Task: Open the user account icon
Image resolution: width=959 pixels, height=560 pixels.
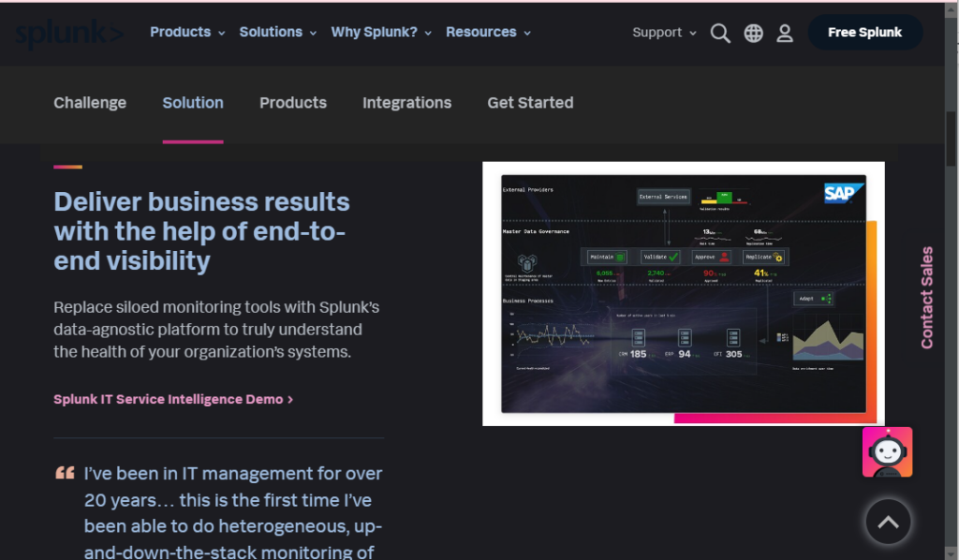Action: (785, 32)
